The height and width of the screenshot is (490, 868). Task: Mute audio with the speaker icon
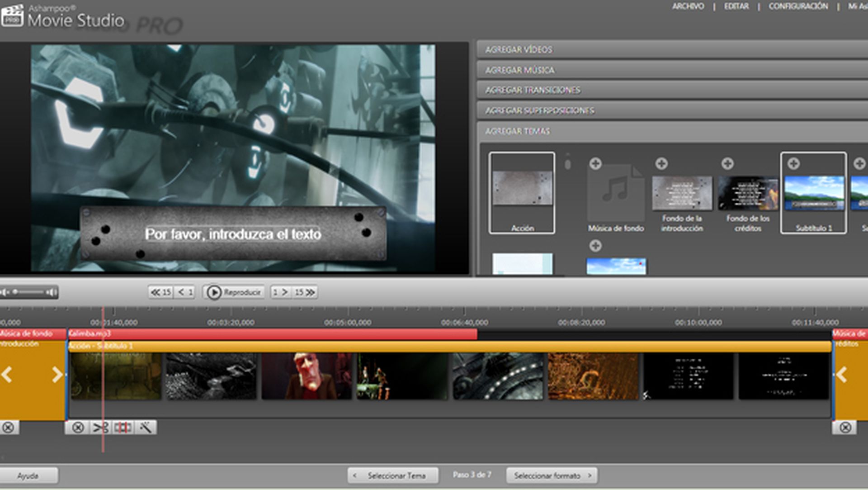pos(4,292)
